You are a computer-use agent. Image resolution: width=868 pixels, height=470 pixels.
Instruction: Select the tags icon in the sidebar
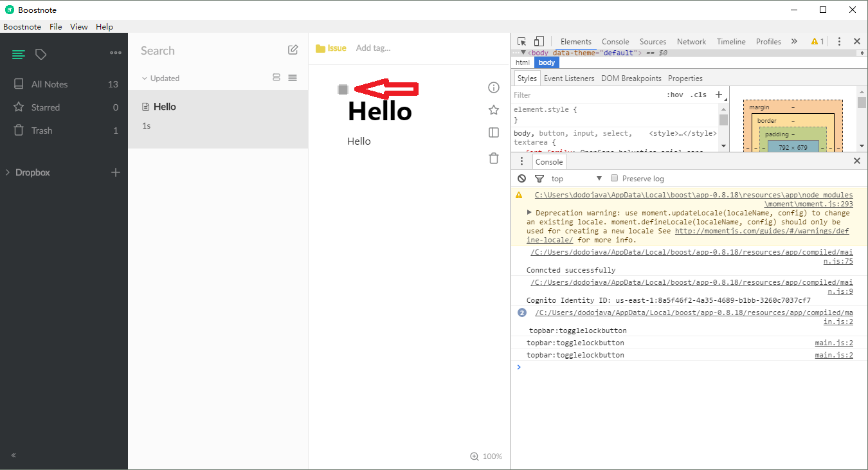(x=41, y=55)
